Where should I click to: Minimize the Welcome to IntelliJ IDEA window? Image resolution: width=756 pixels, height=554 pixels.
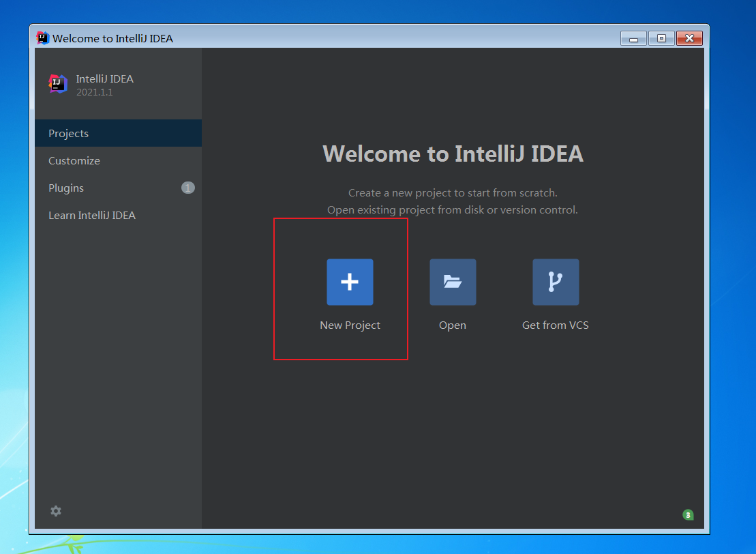pyautogui.click(x=633, y=39)
